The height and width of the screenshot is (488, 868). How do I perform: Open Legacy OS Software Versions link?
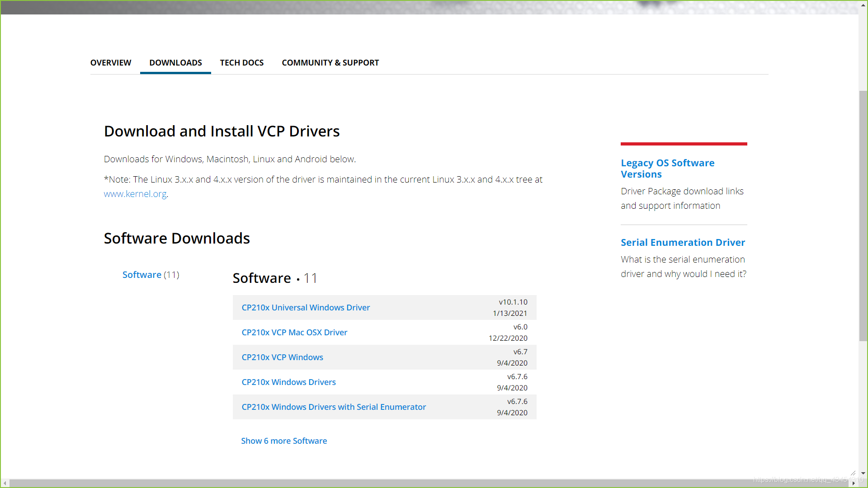[667, 169]
